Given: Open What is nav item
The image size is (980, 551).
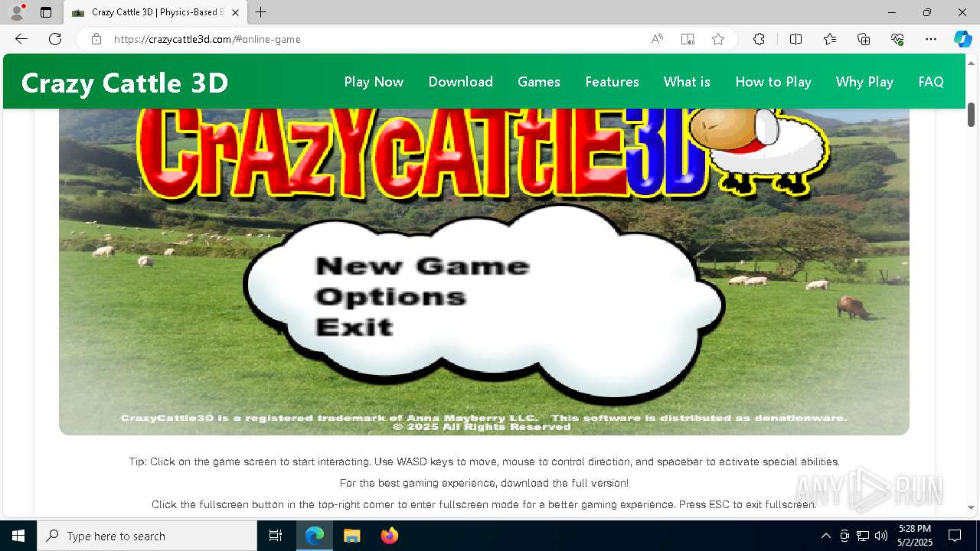Looking at the screenshot, I should coord(687,82).
